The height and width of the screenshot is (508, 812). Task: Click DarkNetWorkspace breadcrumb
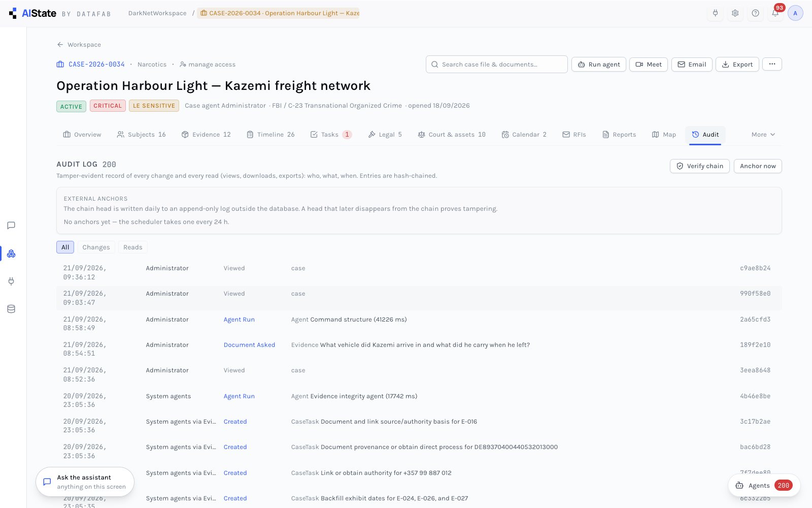tap(157, 13)
